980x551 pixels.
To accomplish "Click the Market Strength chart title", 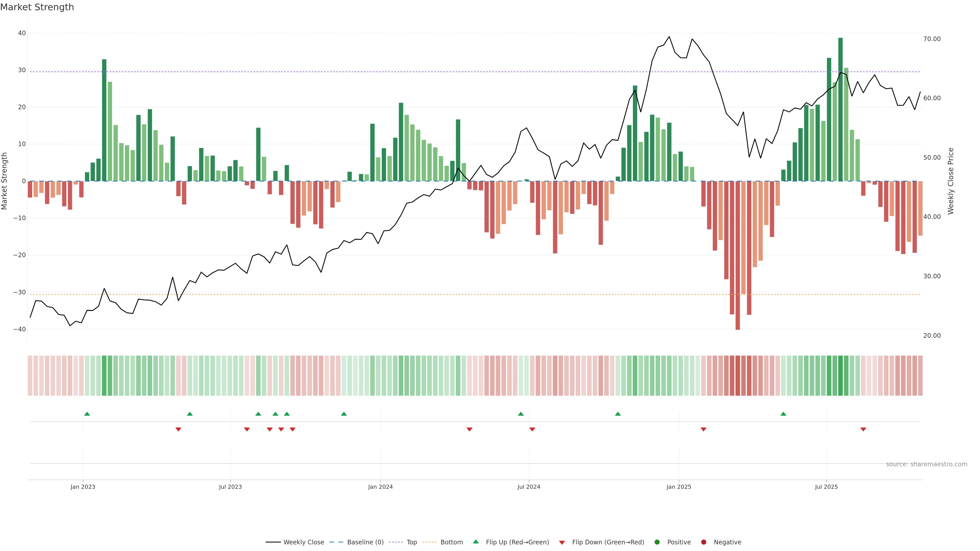I will point(37,7).
